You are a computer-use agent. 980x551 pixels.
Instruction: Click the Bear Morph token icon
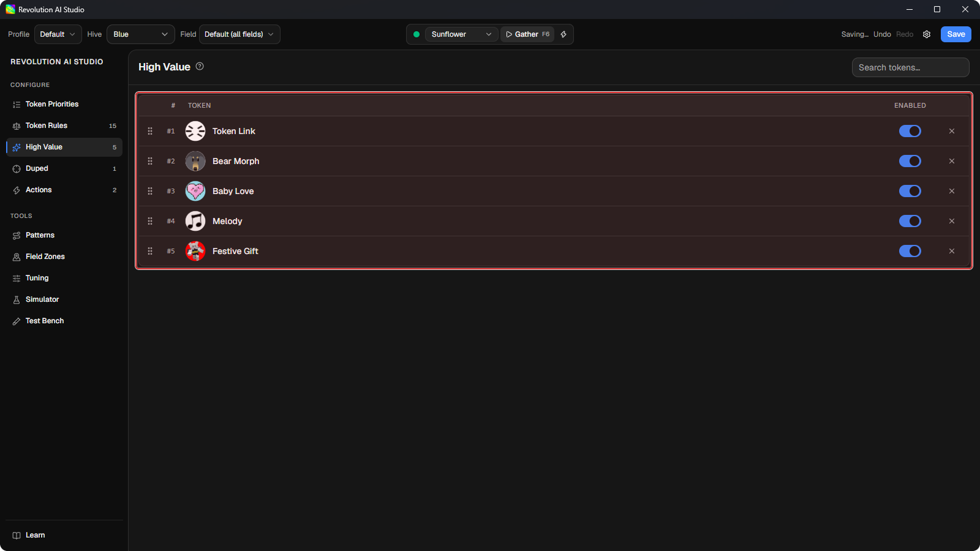tap(195, 161)
